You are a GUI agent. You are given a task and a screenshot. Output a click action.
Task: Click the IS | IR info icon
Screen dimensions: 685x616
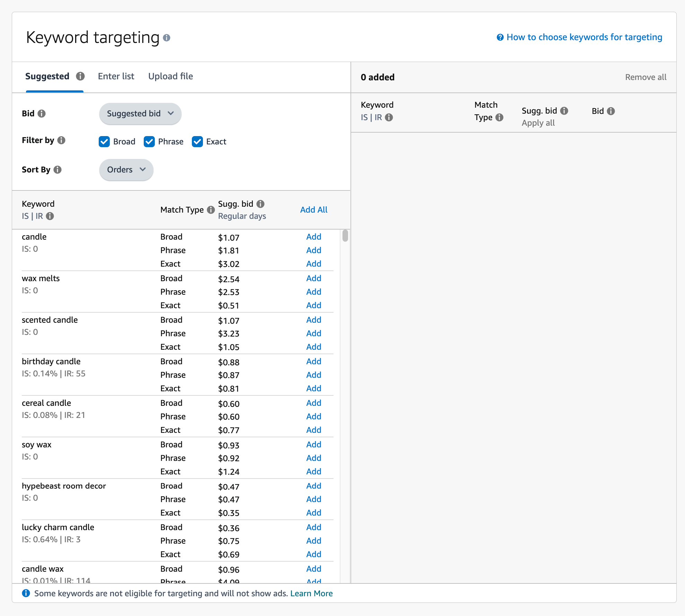[50, 216]
